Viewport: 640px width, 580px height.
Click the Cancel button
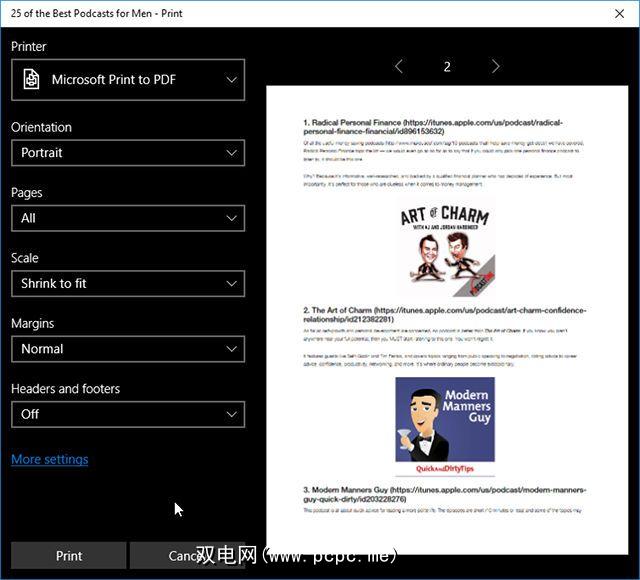coord(187,556)
